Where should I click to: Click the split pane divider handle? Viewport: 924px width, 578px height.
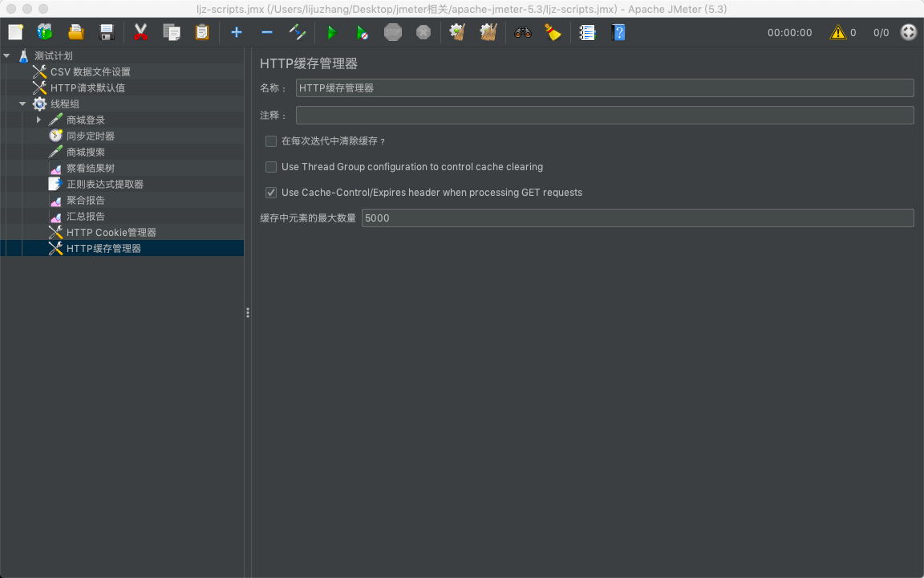point(248,312)
